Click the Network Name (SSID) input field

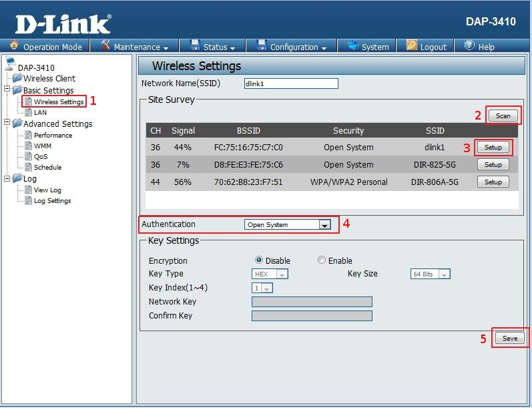[x=291, y=84]
